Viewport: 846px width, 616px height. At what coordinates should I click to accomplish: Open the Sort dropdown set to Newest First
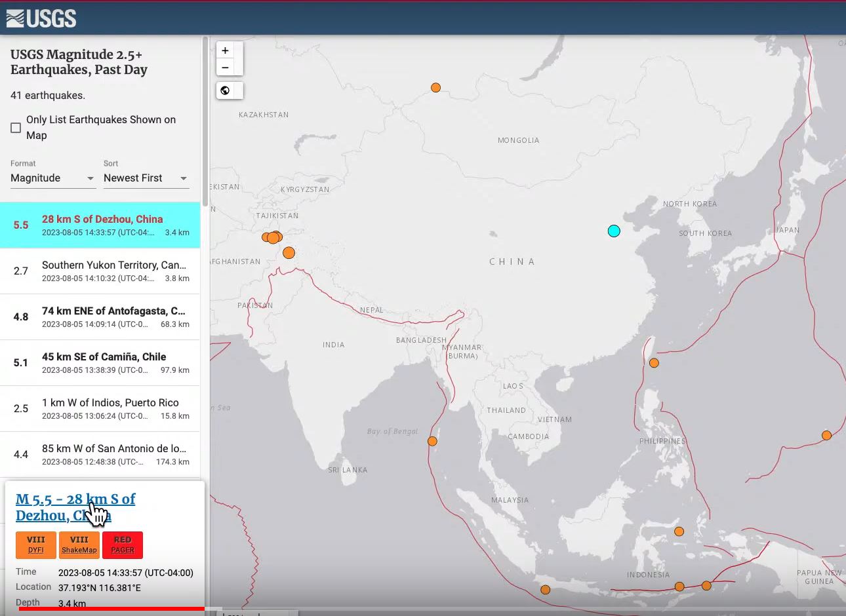[x=146, y=178]
